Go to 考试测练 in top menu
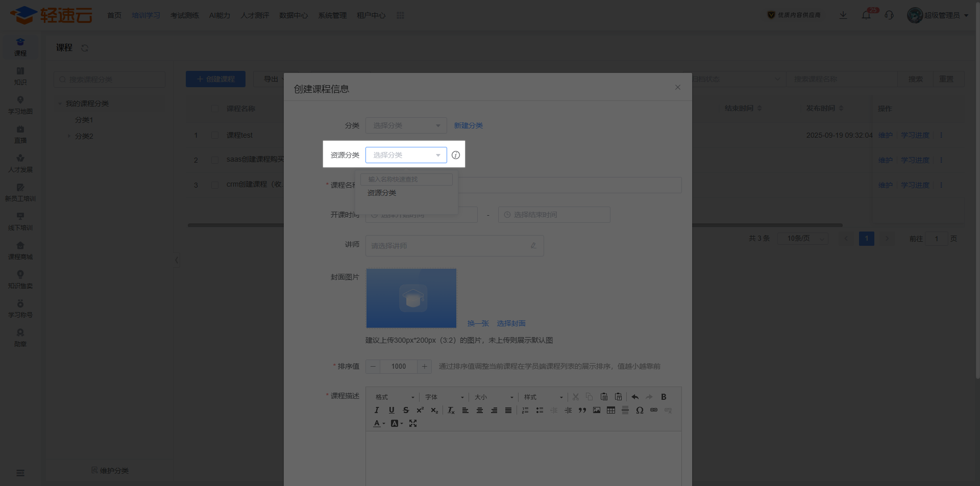The image size is (980, 486). [x=184, y=15]
